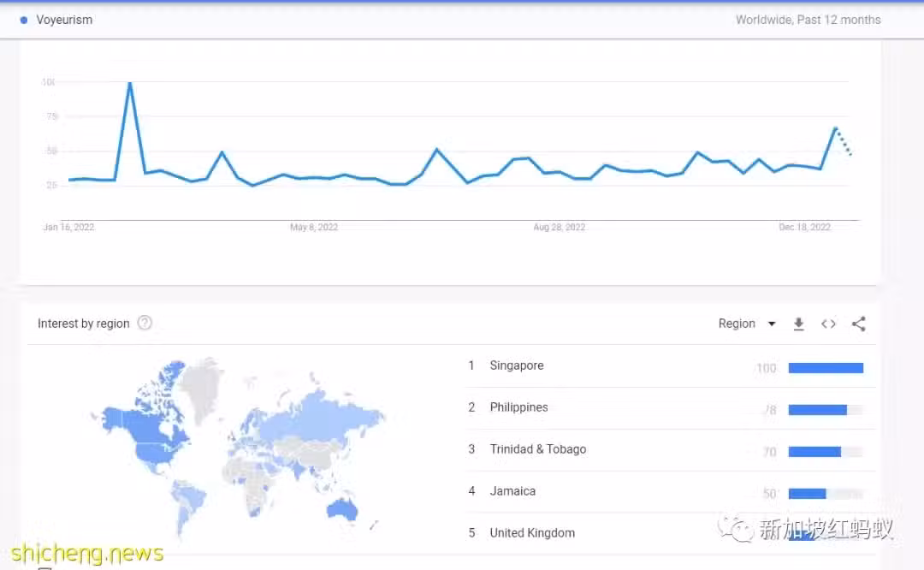Select Singapore in the region list

point(516,365)
